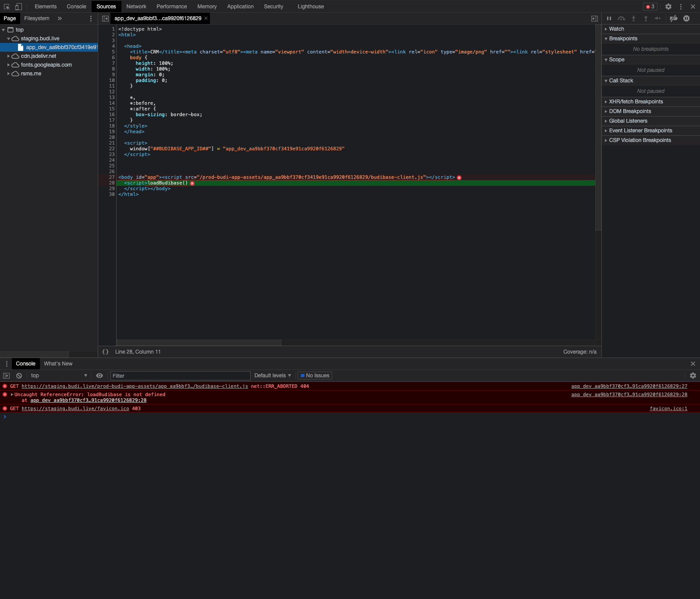This screenshot has height=599, width=700.
Task: Click the editor horizontal scrollbar
Action: pyautogui.click(x=199, y=343)
